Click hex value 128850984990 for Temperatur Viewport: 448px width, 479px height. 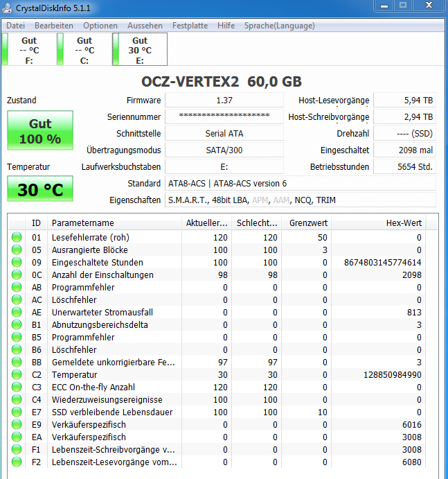[393, 375]
